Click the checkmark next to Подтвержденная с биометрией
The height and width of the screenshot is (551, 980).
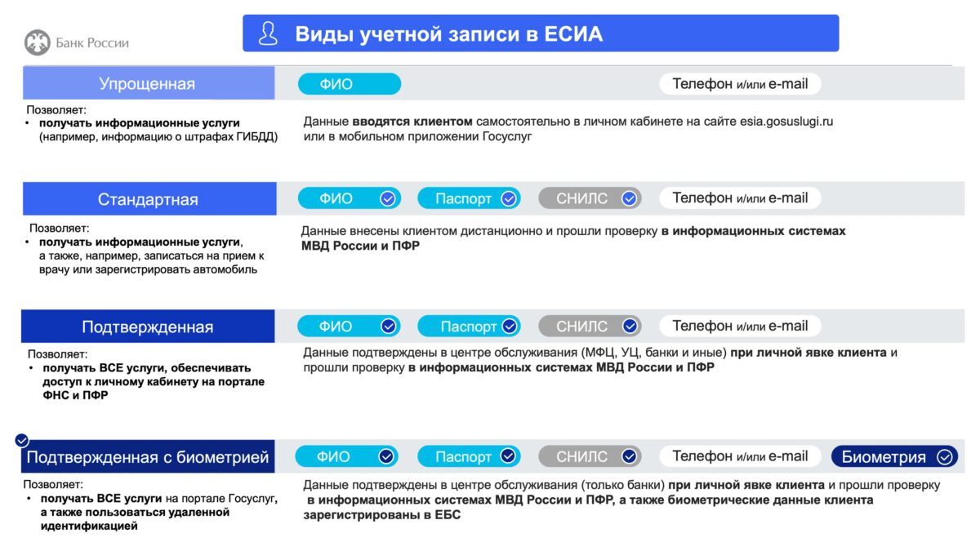22,439
